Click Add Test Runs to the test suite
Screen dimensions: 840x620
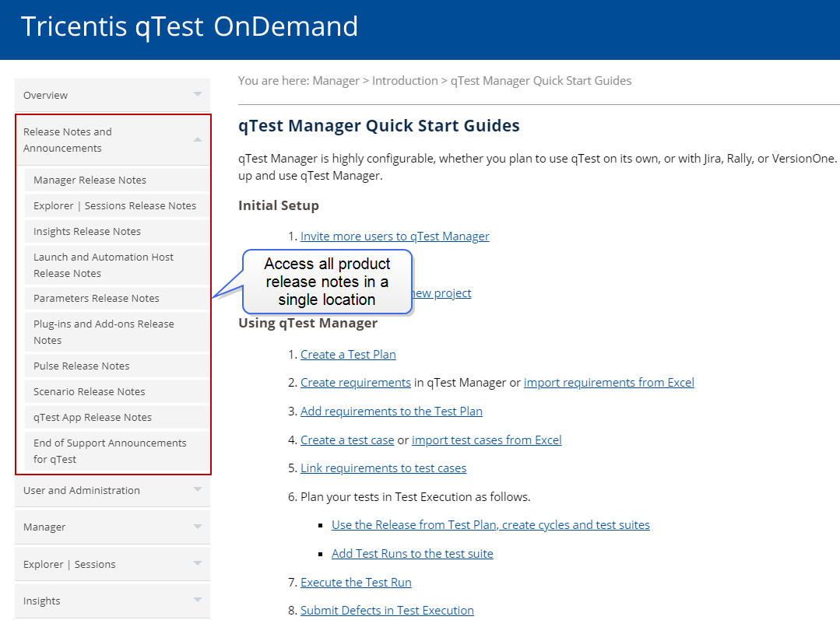tap(413, 554)
